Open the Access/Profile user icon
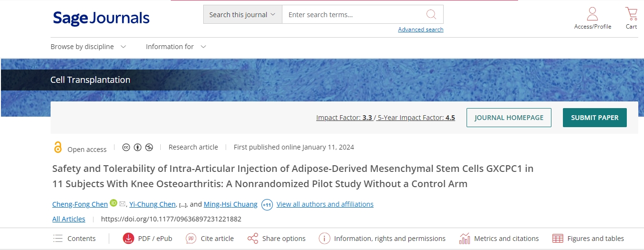The width and height of the screenshot is (644, 250). (592, 14)
